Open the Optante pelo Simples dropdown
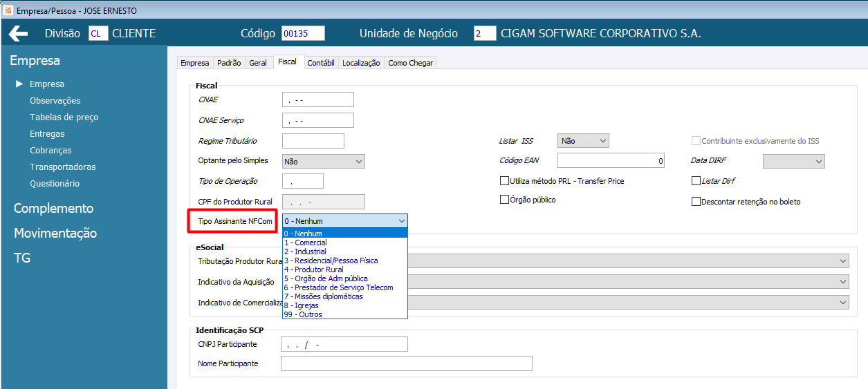Image resolution: width=868 pixels, height=389 pixels. [323, 161]
